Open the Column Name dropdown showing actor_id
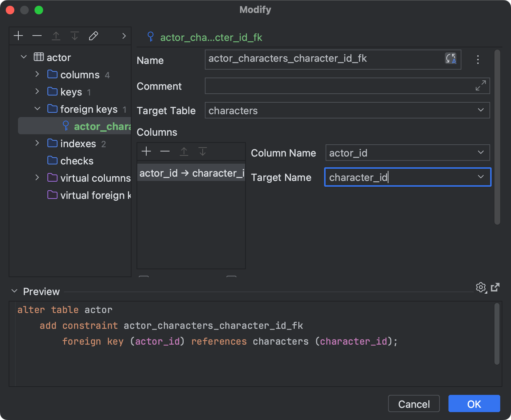 pyautogui.click(x=481, y=153)
